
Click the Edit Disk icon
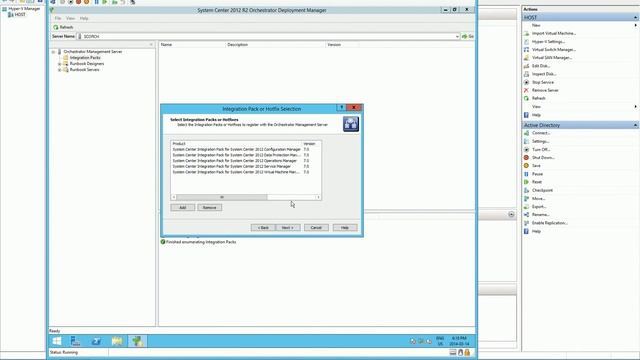pyautogui.click(x=526, y=66)
